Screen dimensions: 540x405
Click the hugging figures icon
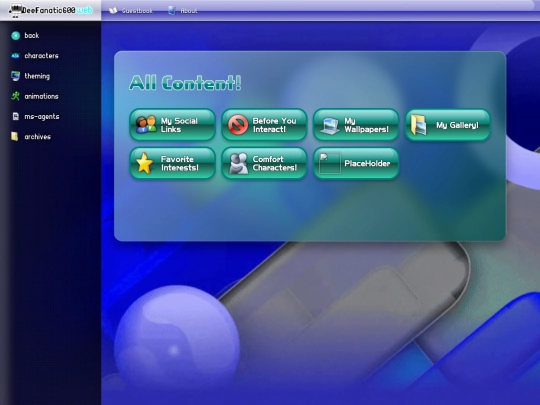pos(238,163)
